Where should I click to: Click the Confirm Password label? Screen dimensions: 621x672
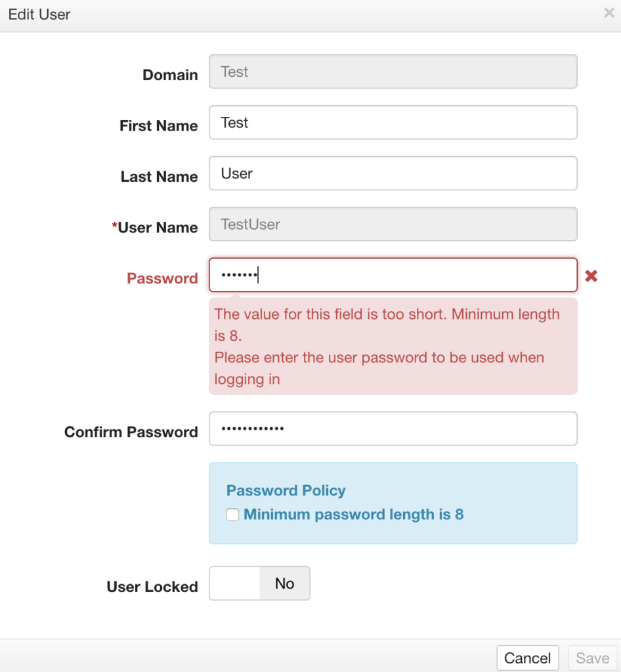[131, 432]
